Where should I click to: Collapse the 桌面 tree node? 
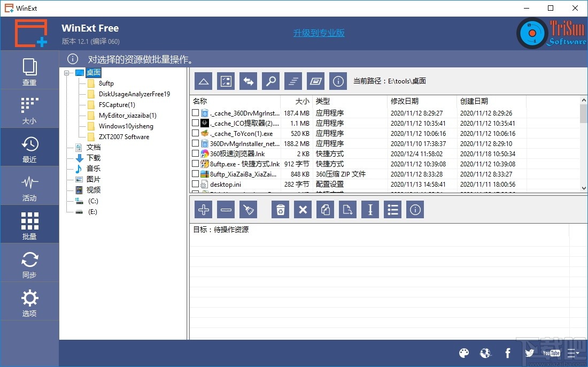pos(65,72)
